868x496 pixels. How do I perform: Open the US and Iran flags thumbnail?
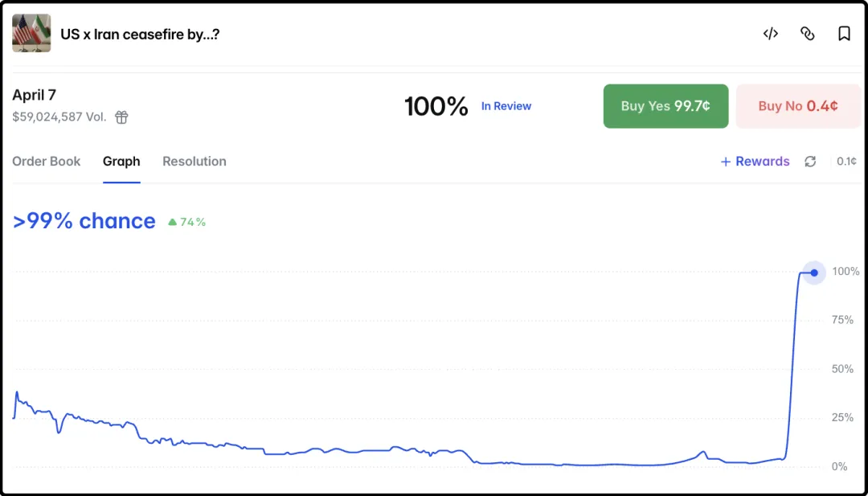[x=31, y=34]
